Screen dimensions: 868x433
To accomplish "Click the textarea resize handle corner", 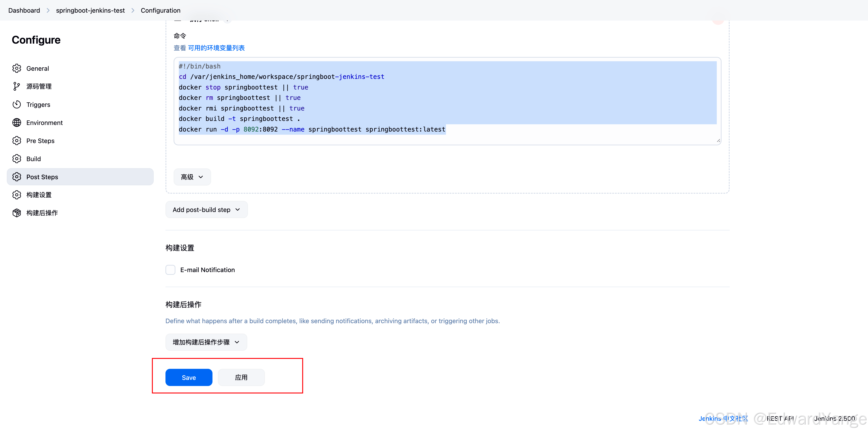I will [x=718, y=141].
